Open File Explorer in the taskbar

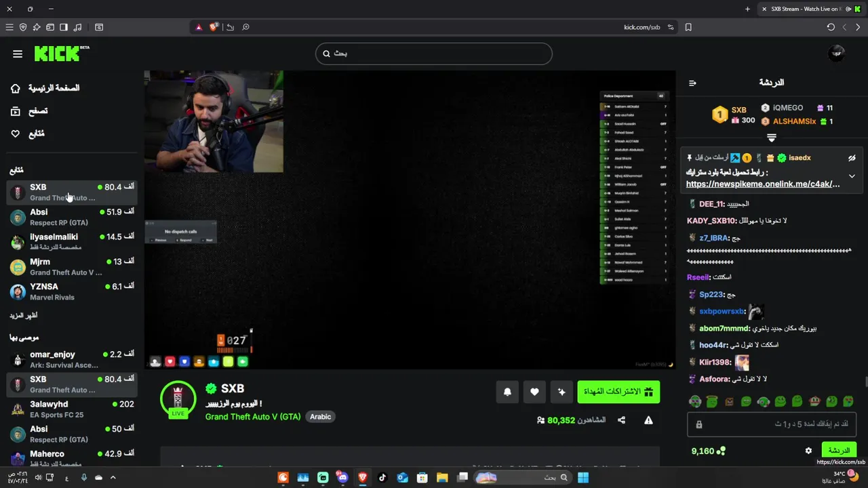pyautogui.click(x=442, y=477)
